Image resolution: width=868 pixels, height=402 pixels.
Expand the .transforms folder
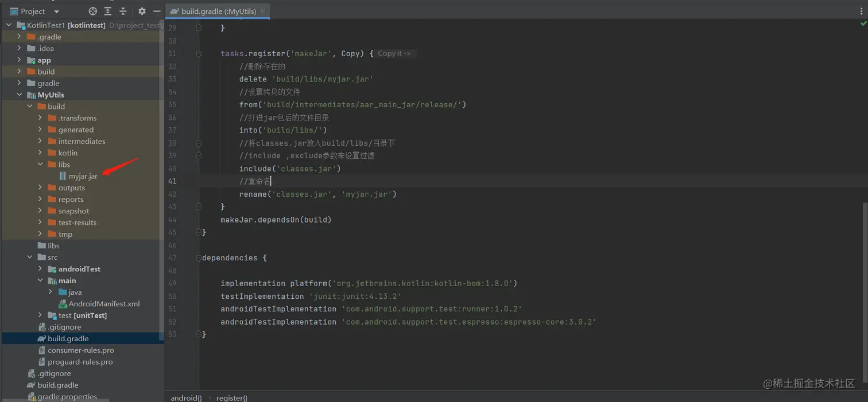(40, 118)
